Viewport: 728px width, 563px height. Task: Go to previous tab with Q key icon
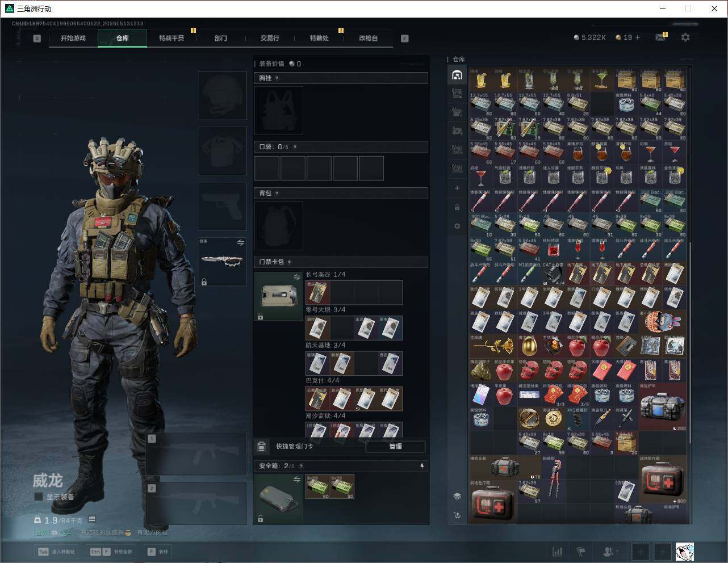[x=37, y=39]
